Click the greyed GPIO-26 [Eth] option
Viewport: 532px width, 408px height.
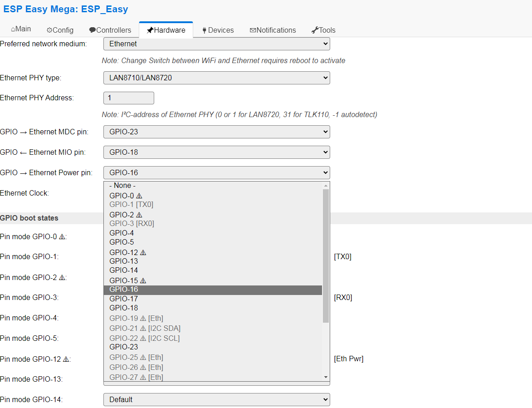pos(213,367)
